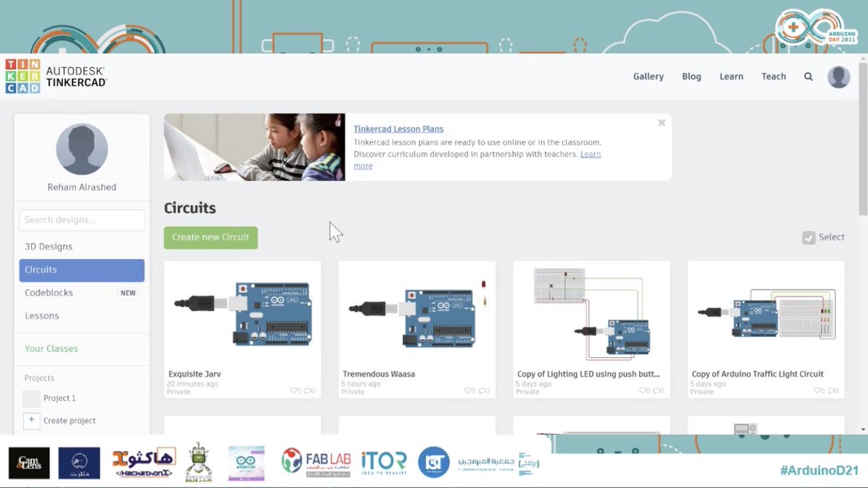Select Circuits in the sidebar
The height and width of the screenshot is (488, 868).
click(82, 270)
